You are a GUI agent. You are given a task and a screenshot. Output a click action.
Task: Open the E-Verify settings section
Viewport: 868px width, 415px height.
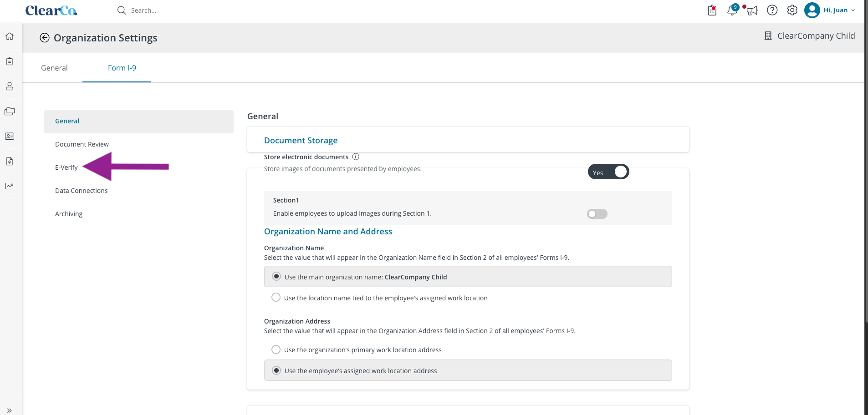pos(66,167)
